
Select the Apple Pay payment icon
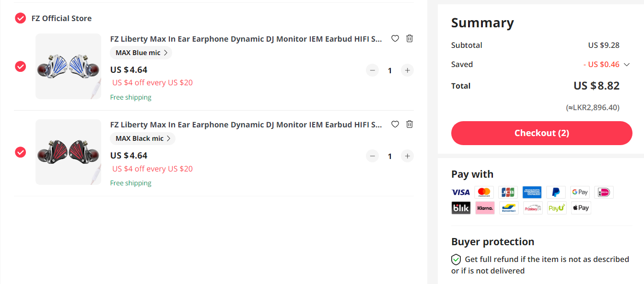pos(580,208)
